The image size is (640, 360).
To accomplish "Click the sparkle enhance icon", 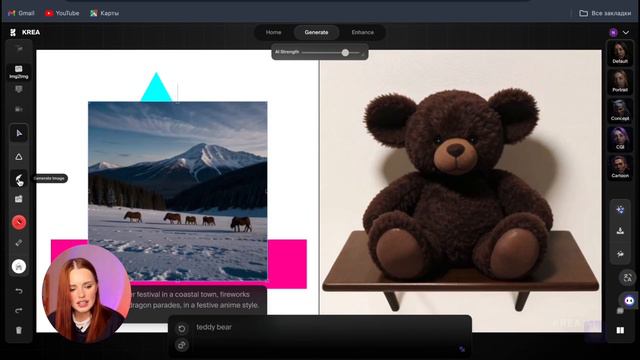I will click(620, 210).
